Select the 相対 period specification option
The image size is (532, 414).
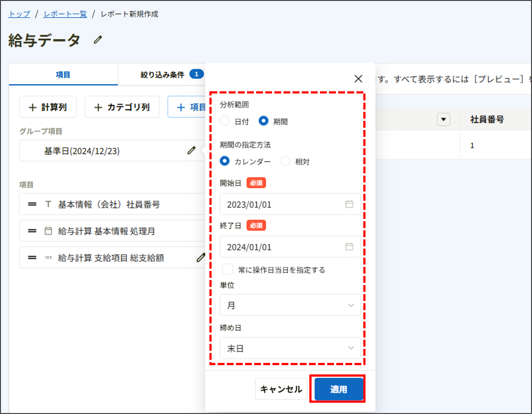(285, 161)
